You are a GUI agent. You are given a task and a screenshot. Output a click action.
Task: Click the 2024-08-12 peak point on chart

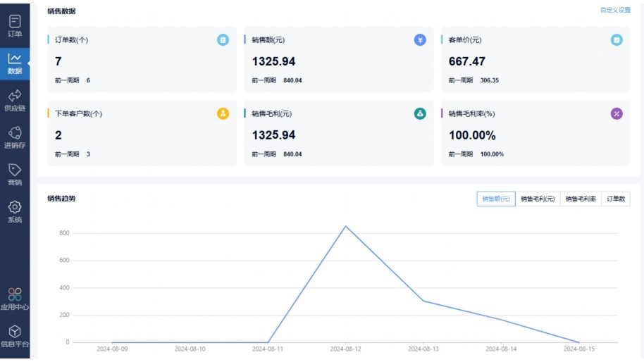[x=345, y=226]
